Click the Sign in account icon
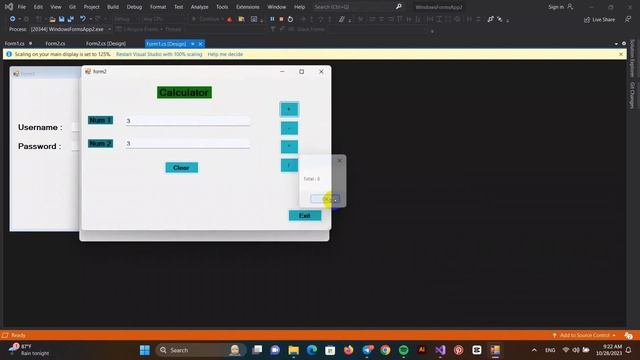Image resolution: width=640 pixels, height=360 pixels. [570, 7]
